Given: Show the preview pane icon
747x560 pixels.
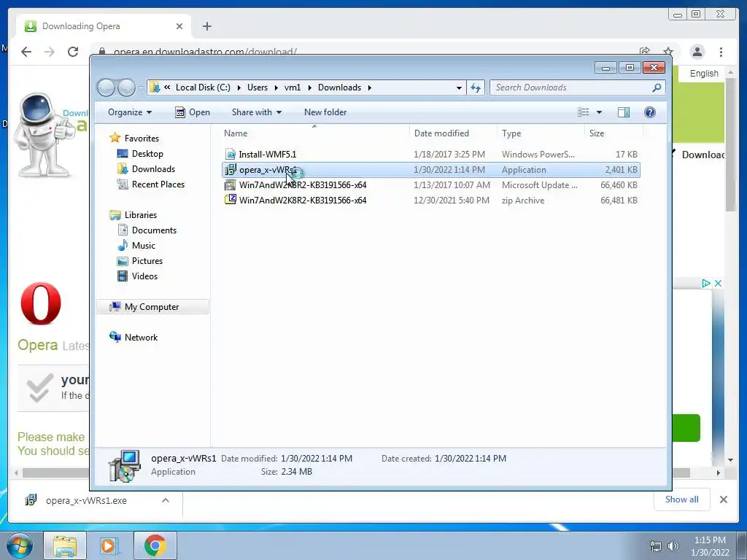Looking at the screenshot, I should tap(624, 112).
